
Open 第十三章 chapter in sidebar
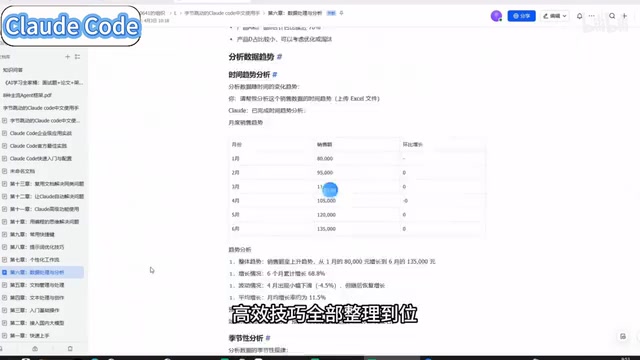pos(47,184)
